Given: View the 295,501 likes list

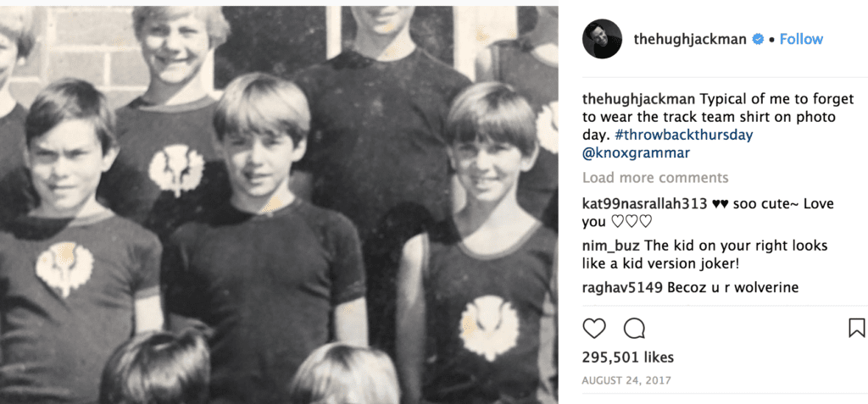Looking at the screenshot, I should [628, 357].
